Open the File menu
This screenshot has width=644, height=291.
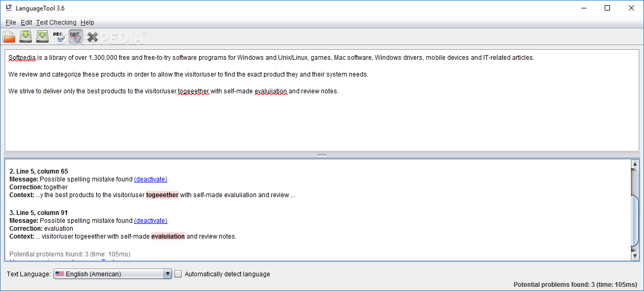[10, 23]
